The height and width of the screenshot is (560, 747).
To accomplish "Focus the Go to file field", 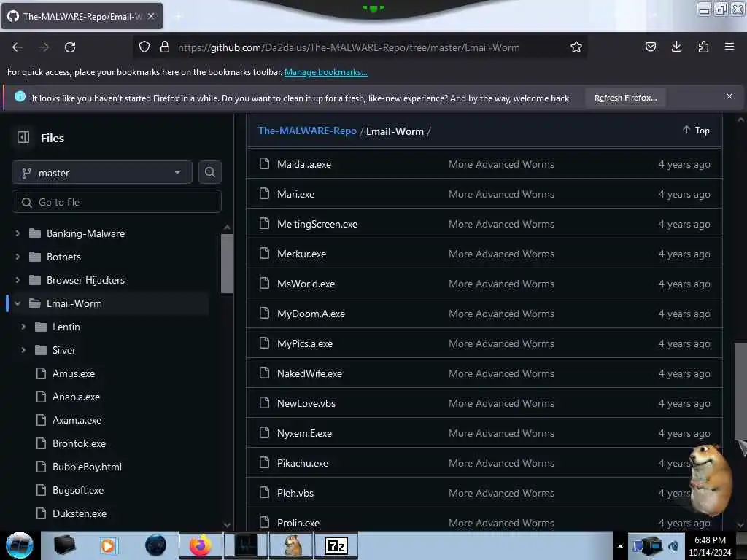I will point(116,202).
